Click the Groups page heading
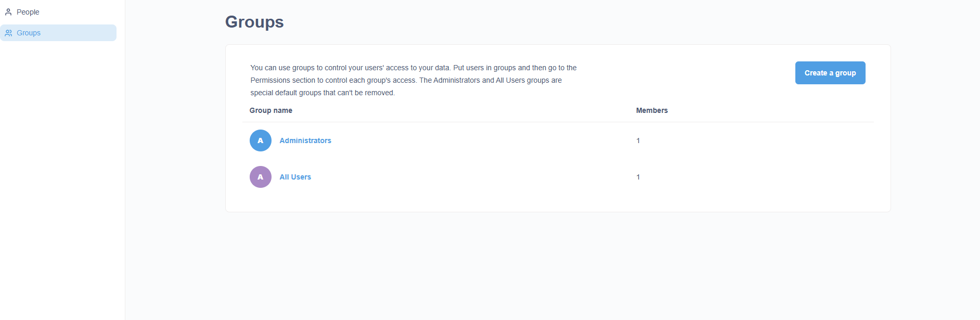This screenshot has width=980, height=320. pyautogui.click(x=254, y=22)
